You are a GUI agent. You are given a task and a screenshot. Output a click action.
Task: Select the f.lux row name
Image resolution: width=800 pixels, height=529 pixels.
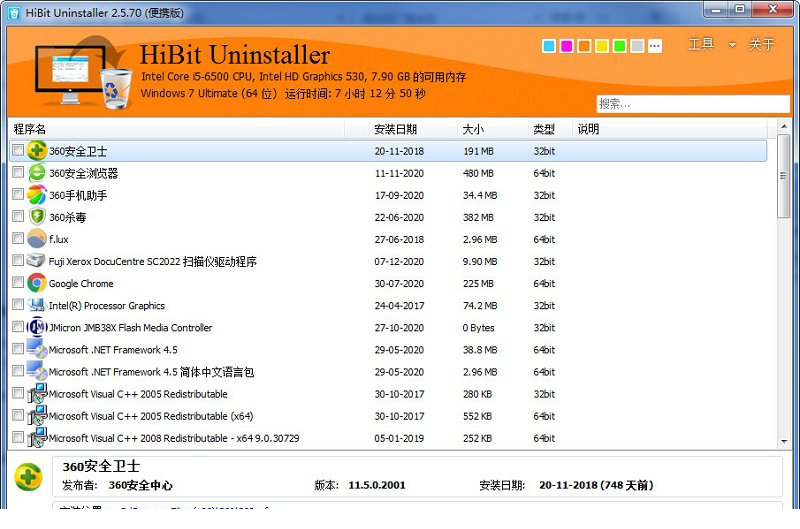click(59, 239)
